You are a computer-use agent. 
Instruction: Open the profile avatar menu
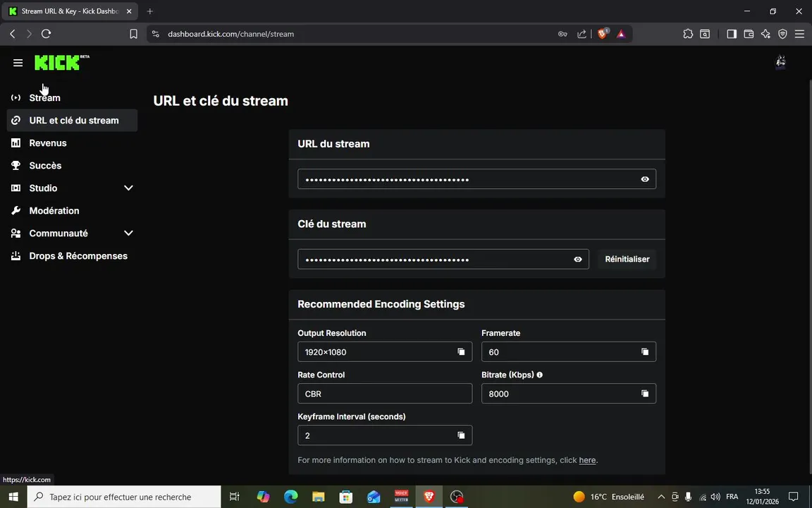(780, 63)
